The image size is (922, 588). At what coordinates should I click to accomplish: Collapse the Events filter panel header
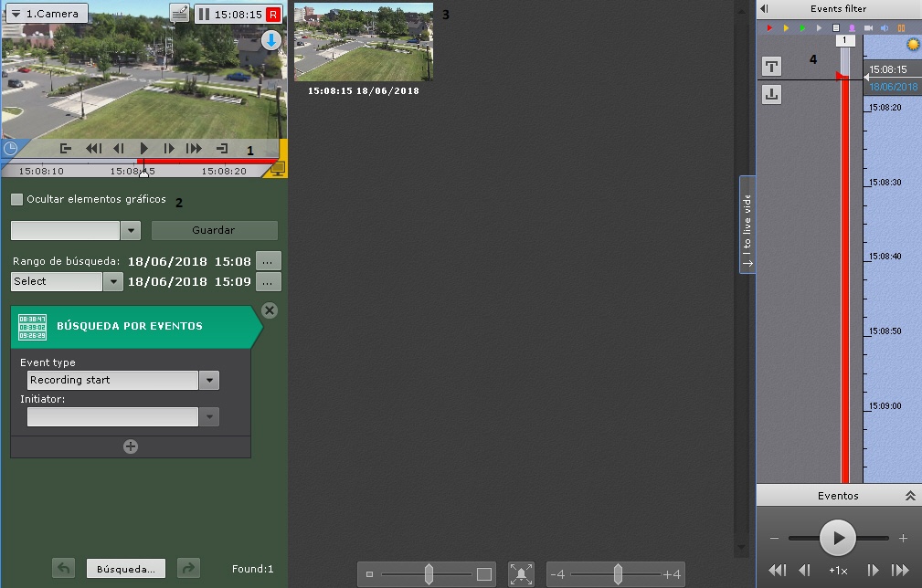765,8
